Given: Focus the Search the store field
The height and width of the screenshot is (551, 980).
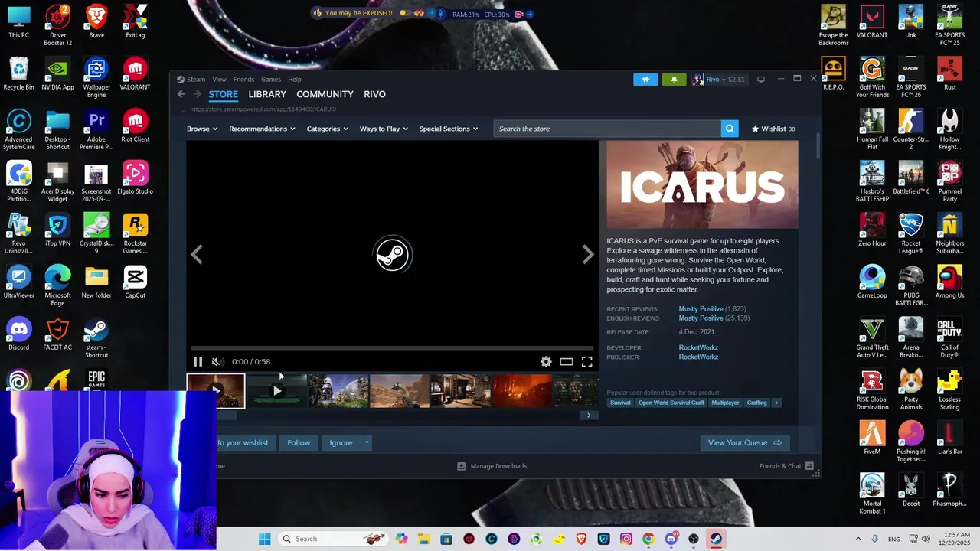Looking at the screenshot, I should 606,129.
